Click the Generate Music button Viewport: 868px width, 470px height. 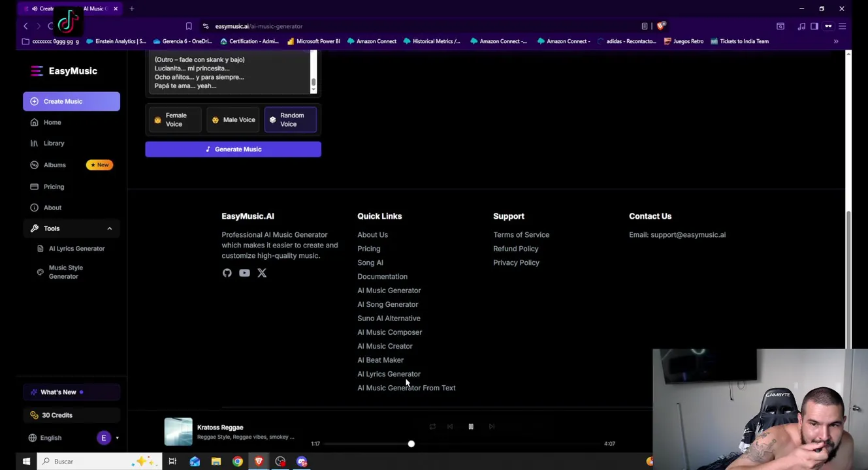233,149
